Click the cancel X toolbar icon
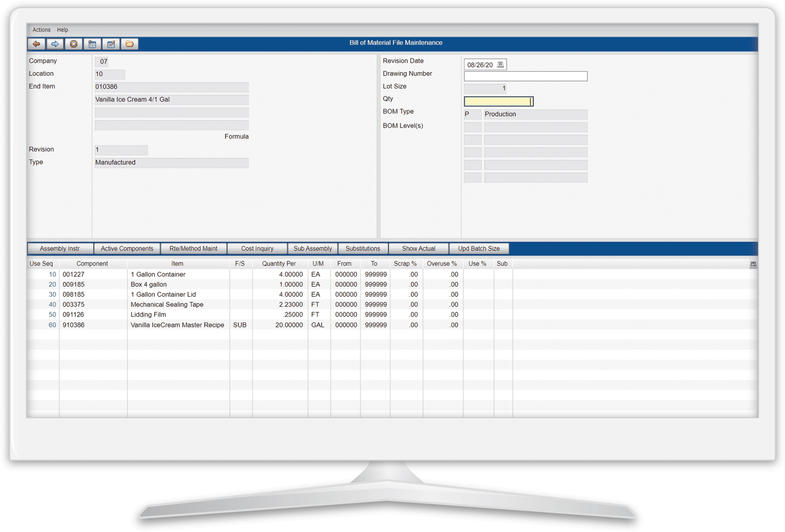This screenshot has height=532, width=785. [74, 44]
